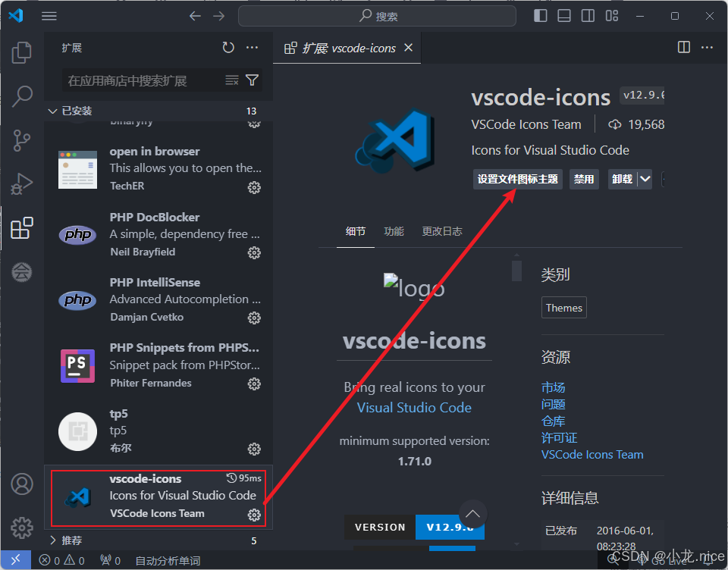This screenshot has height=570, width=728.
Task: Open the Themes category tag
Action: (x=563, y=308)
